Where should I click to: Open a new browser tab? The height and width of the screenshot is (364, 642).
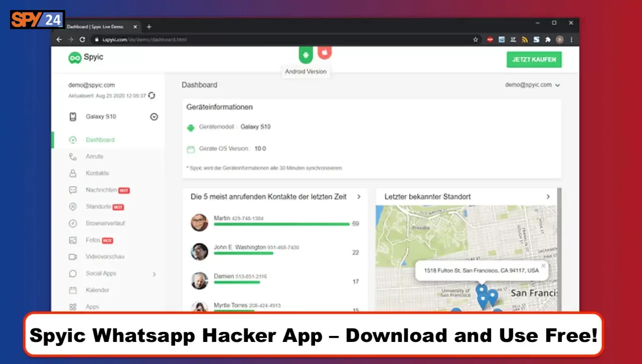(149, 27)
